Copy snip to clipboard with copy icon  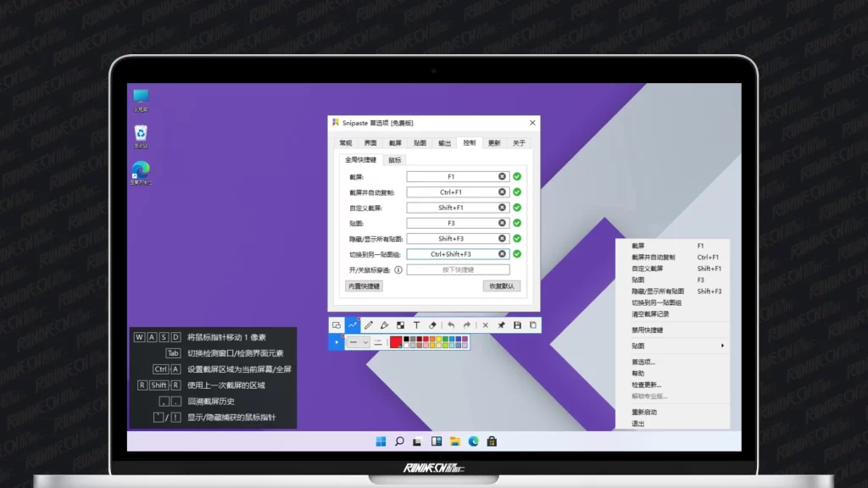click(532, 325)
